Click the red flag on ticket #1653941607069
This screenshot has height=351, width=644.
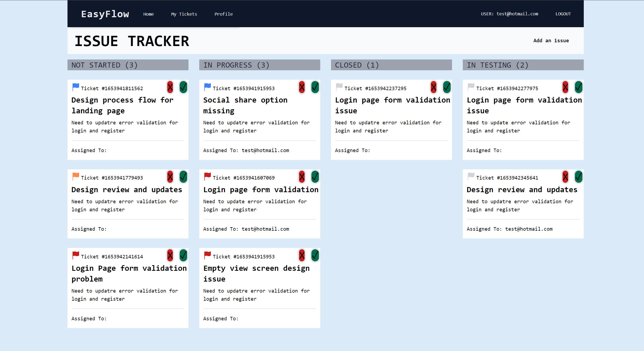tap(207, 176)
